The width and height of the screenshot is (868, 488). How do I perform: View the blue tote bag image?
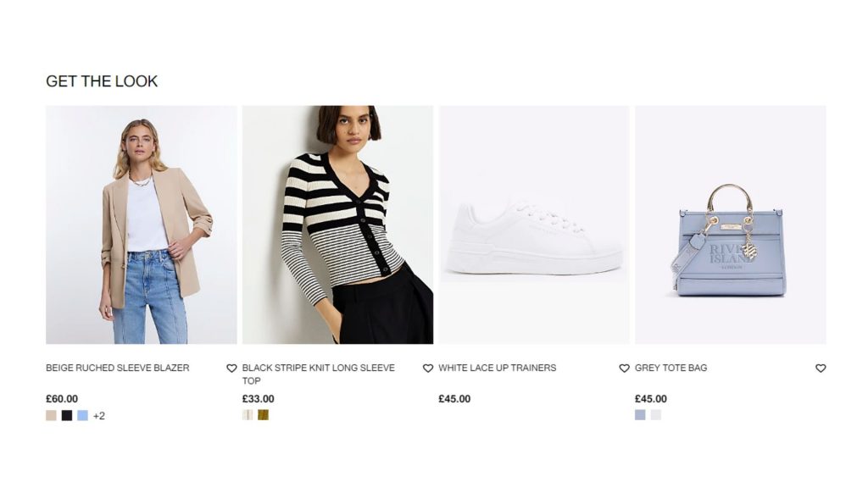(731, 225)
